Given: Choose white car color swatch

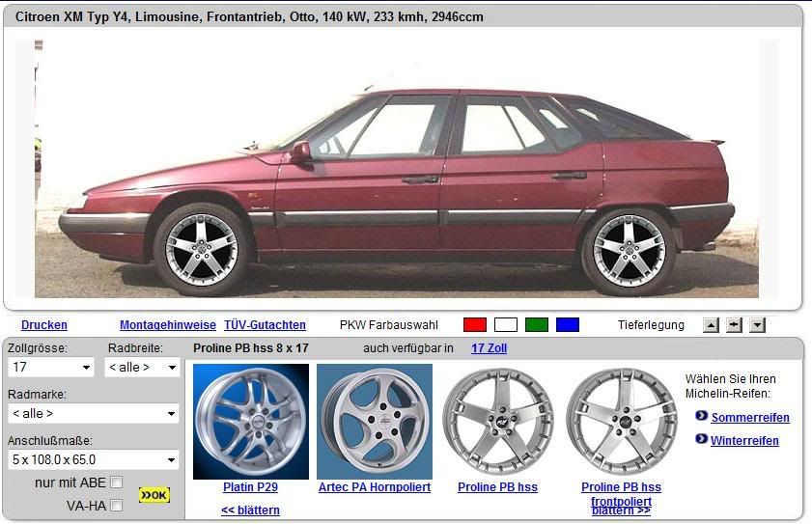Looking at the screenshot, I should pos(506,324).
